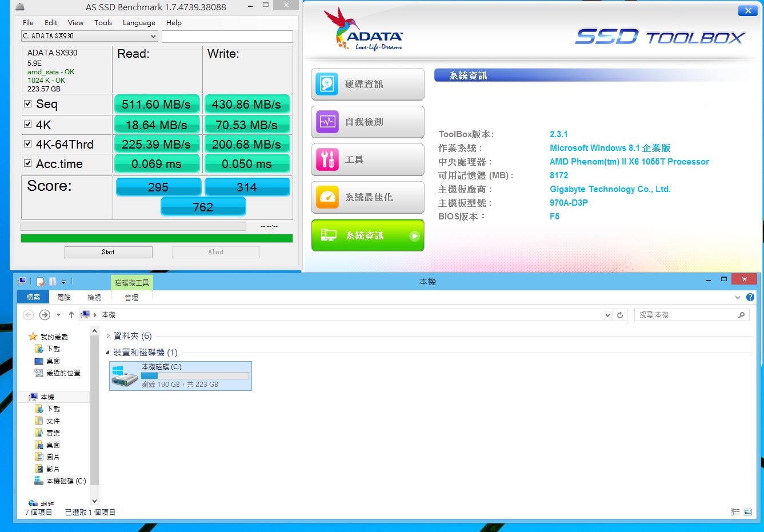Click the empty text field beside the drive dropdown

(x=227, y=37)
